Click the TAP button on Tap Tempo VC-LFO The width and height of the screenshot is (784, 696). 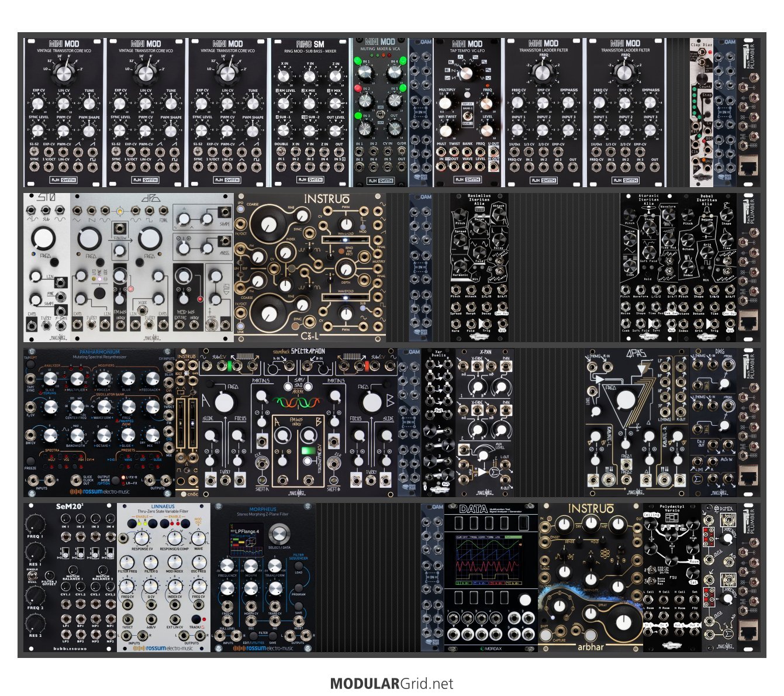(x=468, y=95)
